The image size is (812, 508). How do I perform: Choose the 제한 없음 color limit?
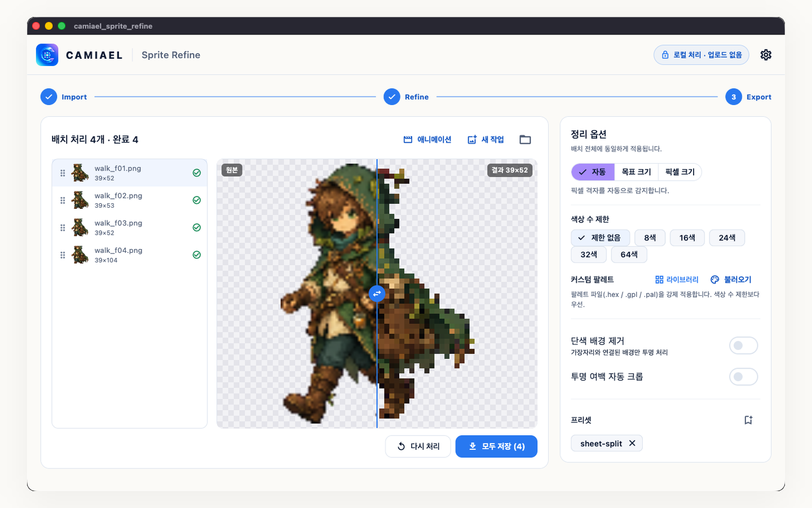point(600,238)
